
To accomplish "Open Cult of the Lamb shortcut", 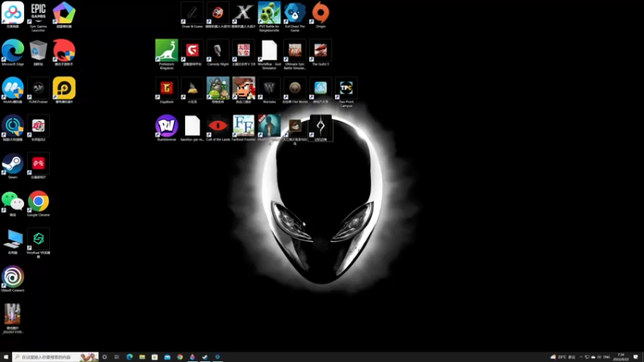I will click(x=217, y=128).
